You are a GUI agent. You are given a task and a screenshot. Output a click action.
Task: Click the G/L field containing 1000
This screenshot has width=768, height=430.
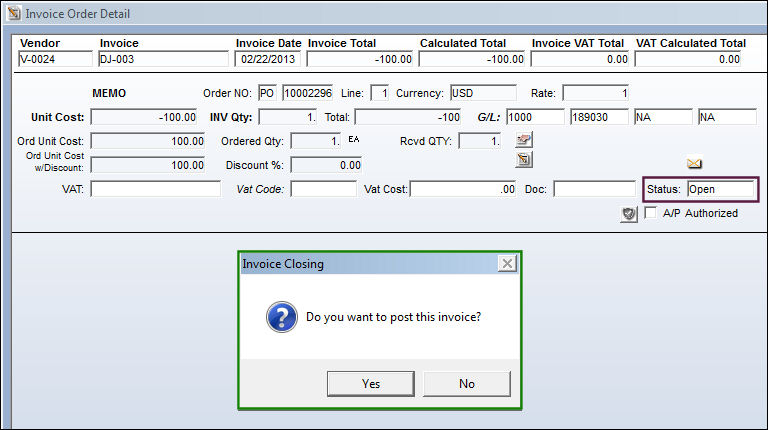coord(535,117)
